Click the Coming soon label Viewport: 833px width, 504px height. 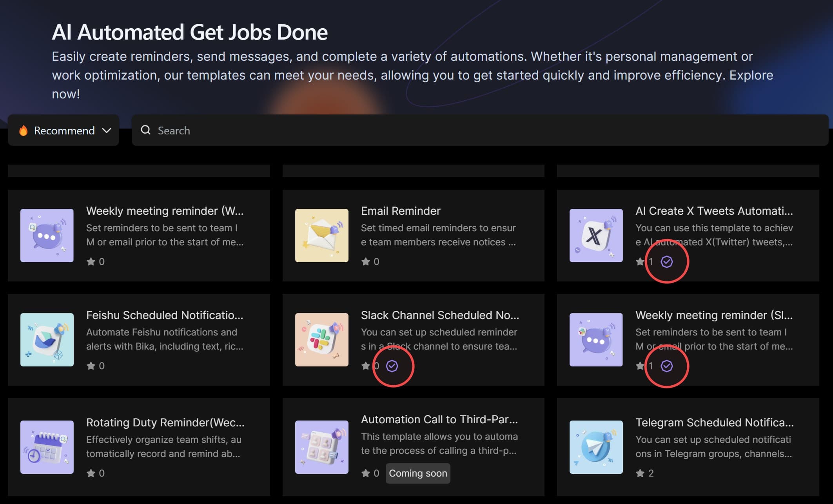(x=417, y=473)
